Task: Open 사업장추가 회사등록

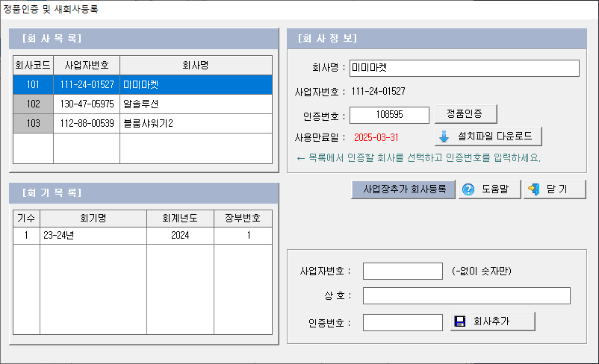Action: point(403,189)
